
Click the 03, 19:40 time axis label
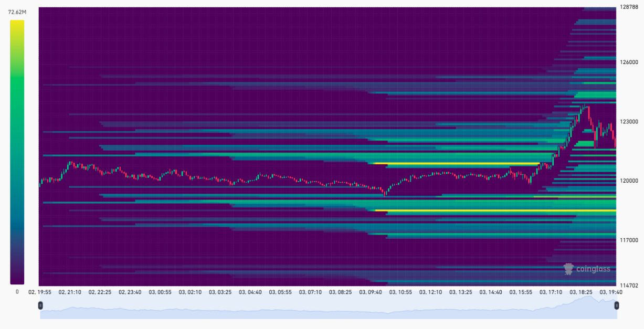610,291
